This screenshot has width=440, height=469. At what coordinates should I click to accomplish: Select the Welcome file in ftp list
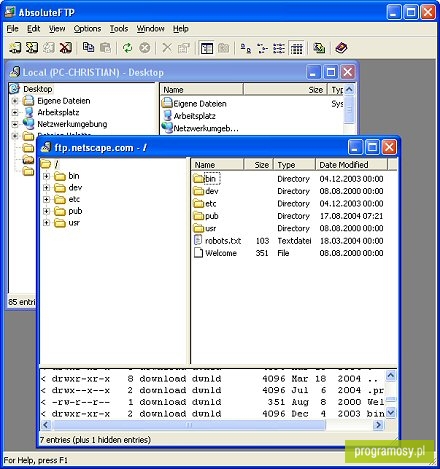coord(221,253)
